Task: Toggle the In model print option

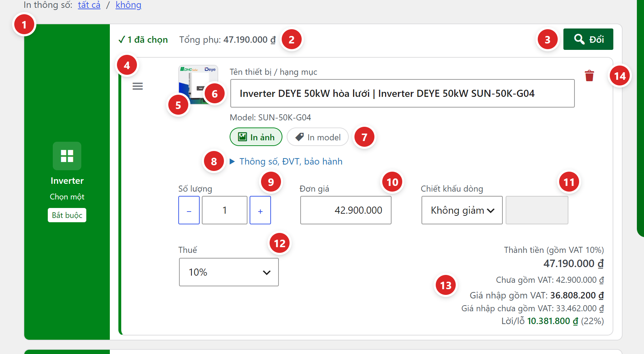Action: click(x=318, y=137)
